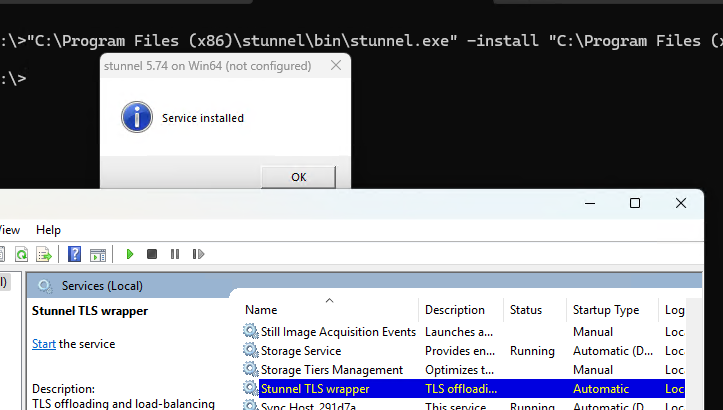Sort by the Status column header
723x410 pixels.
click(526, 310)
